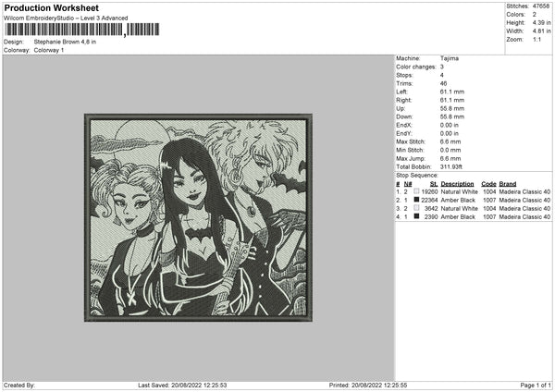Click the 'Production Worksheet' title
This screenshot has height=392, width=555.
coord(52,7)
